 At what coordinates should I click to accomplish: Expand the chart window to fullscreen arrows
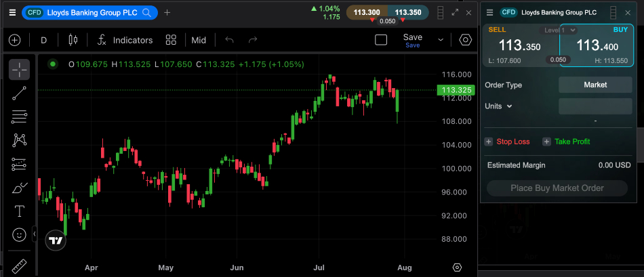pyautogui.click(x=455, y=12)
